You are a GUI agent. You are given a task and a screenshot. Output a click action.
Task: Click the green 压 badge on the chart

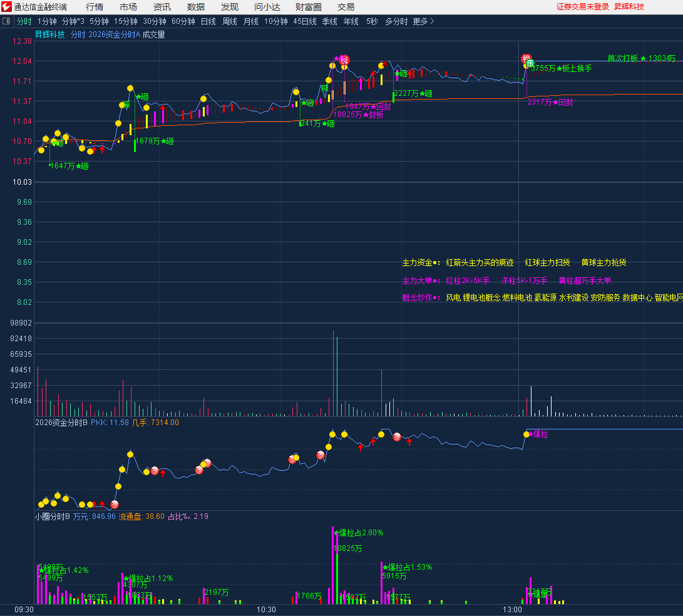point(530,63)
